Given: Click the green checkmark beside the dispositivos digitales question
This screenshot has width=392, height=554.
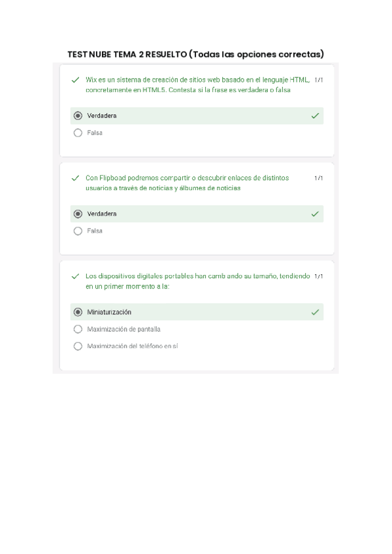Looking at the screenshot, I should [x=75, y=276].
